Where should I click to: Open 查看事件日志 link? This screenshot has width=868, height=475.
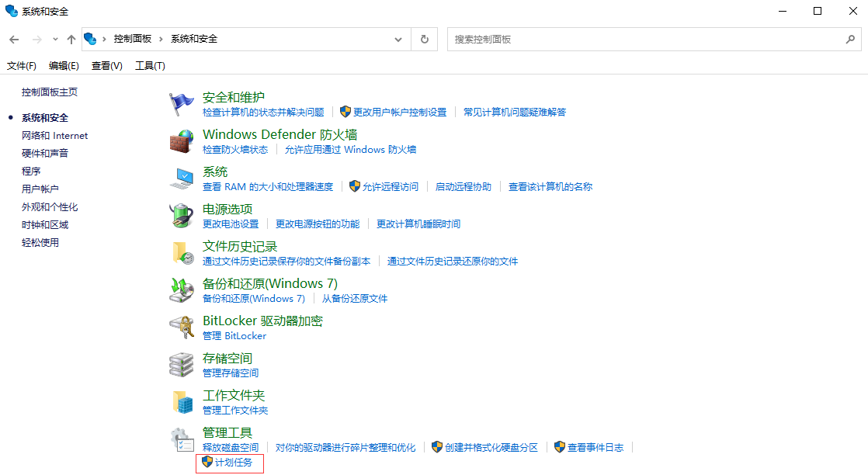[x=595, y=447]
